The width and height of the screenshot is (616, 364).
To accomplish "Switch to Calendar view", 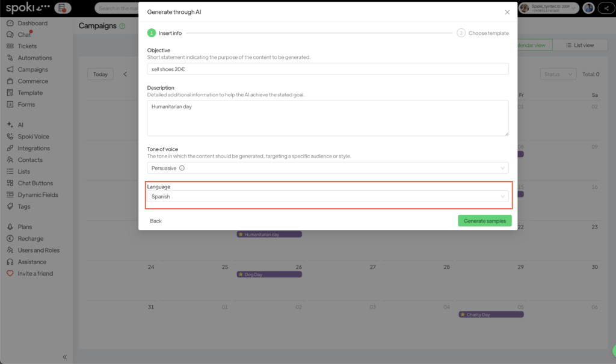I will [x=532, y=45].
